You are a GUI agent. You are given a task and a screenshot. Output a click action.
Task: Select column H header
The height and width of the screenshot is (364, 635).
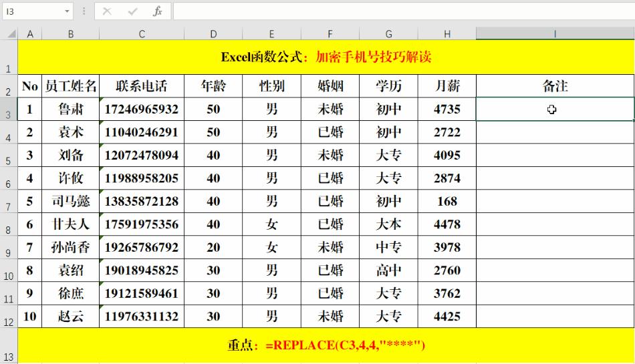[x=447, y=34]
